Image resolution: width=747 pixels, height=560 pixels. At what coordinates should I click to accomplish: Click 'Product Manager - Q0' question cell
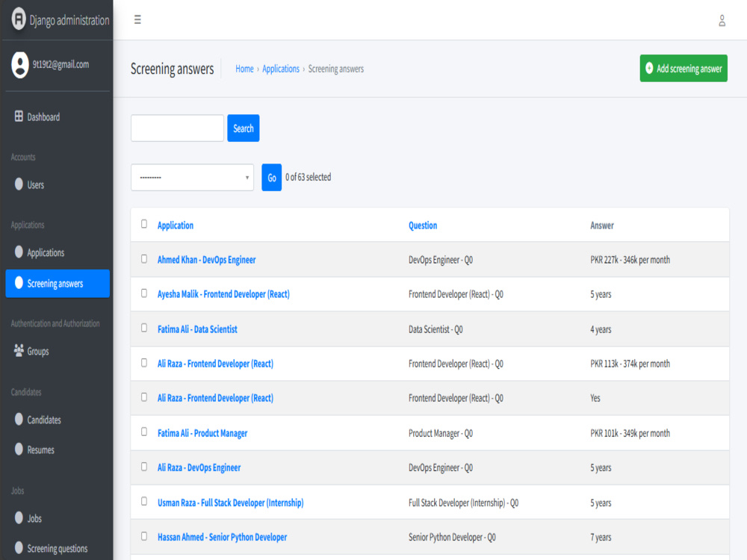441,433
